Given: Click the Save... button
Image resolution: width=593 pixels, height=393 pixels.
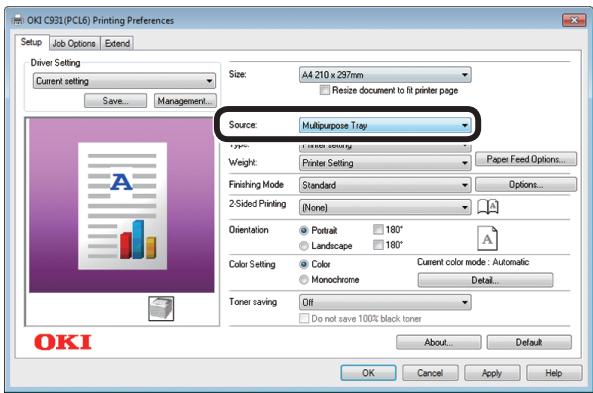Looking at the screenshot, I should (115, 101).
